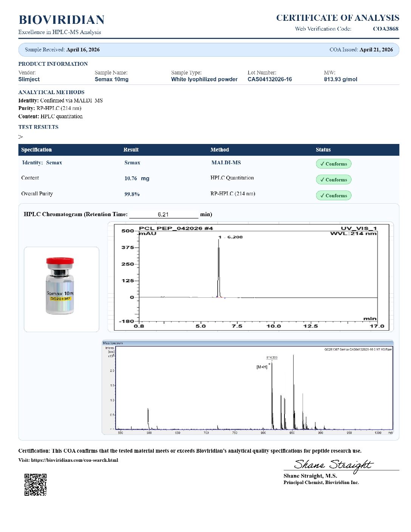Screen dimensions: 411x532
Task: Select molecular weight 813.93 g/mol
Action: coord(340,79)
